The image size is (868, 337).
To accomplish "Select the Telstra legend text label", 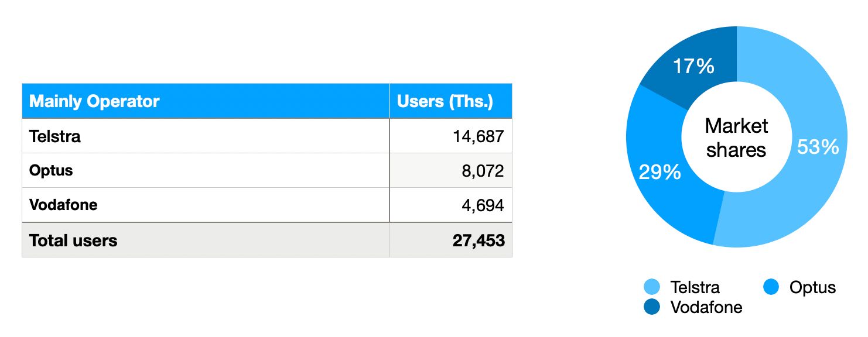I will 695,287.
